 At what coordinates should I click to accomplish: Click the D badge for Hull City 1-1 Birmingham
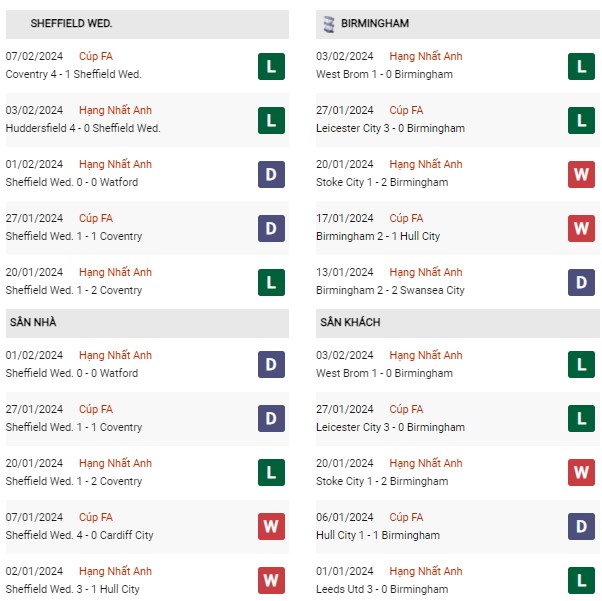581,526
